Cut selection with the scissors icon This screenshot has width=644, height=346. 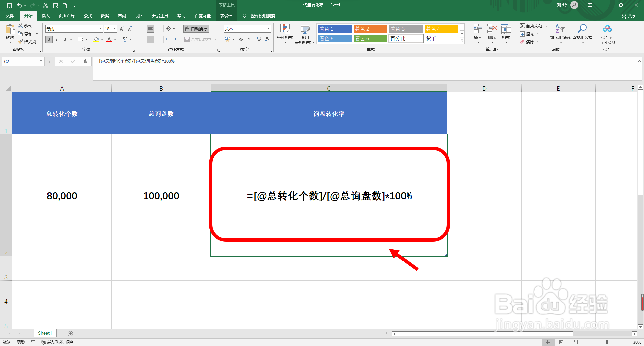click(x=25, y=26)
